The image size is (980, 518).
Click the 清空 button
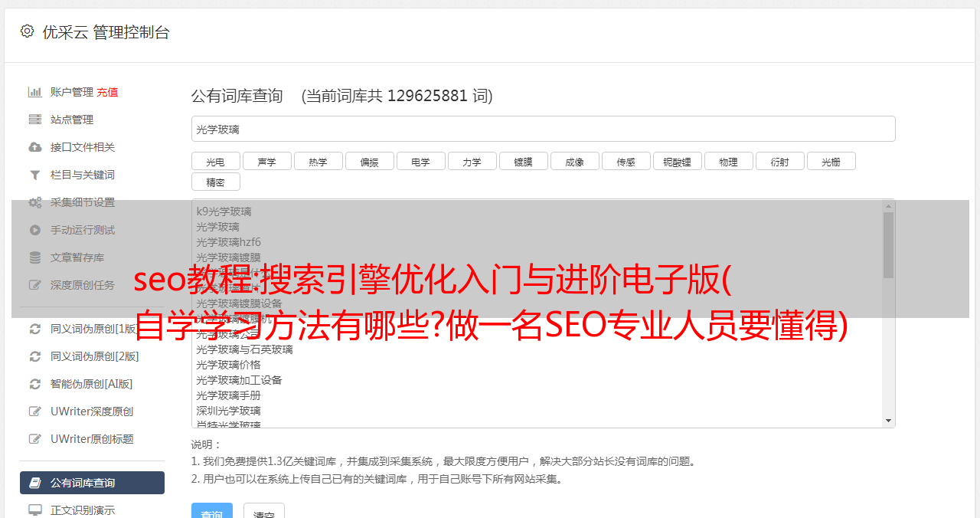(264, 511)
